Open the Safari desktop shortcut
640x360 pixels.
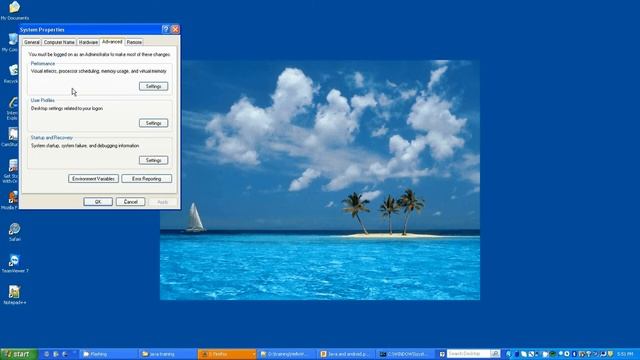click(x=15, y=232)
